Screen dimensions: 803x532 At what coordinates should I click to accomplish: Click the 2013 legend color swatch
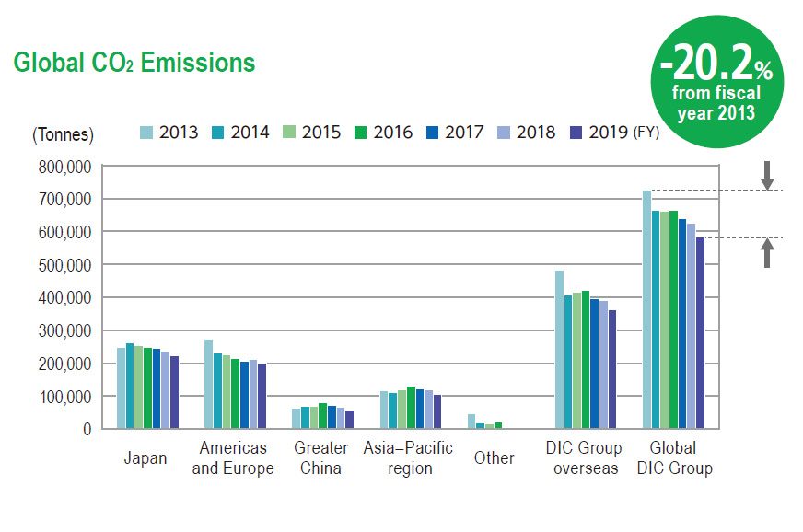pyautogui.click(x=146, y=133)
